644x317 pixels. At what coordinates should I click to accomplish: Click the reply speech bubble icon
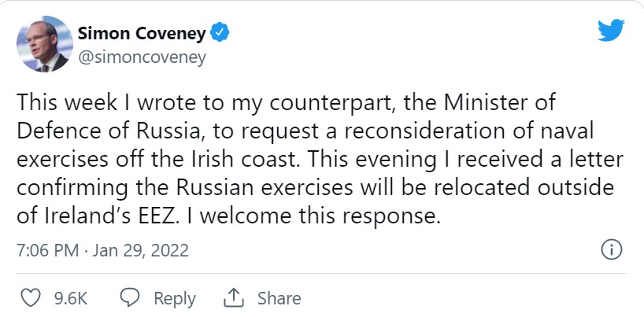(x=130, y=297)
